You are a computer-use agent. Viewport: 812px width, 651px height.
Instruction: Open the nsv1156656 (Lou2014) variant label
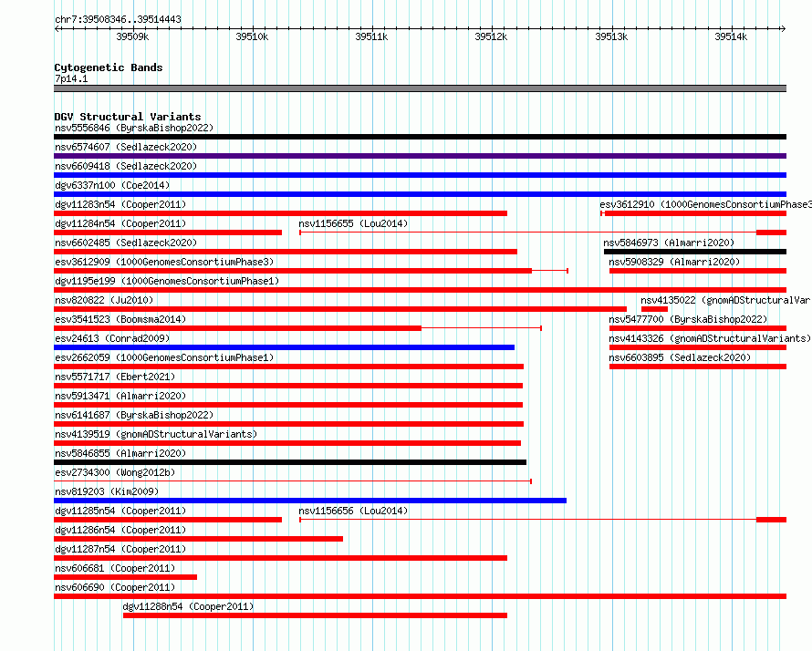click(353, 511)
